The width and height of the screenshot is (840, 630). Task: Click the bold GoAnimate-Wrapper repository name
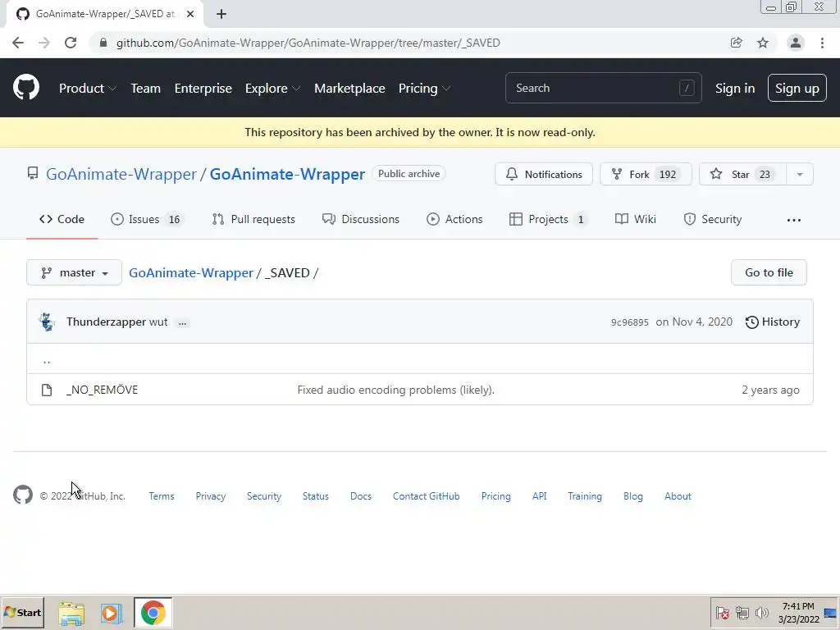(287, 174)
